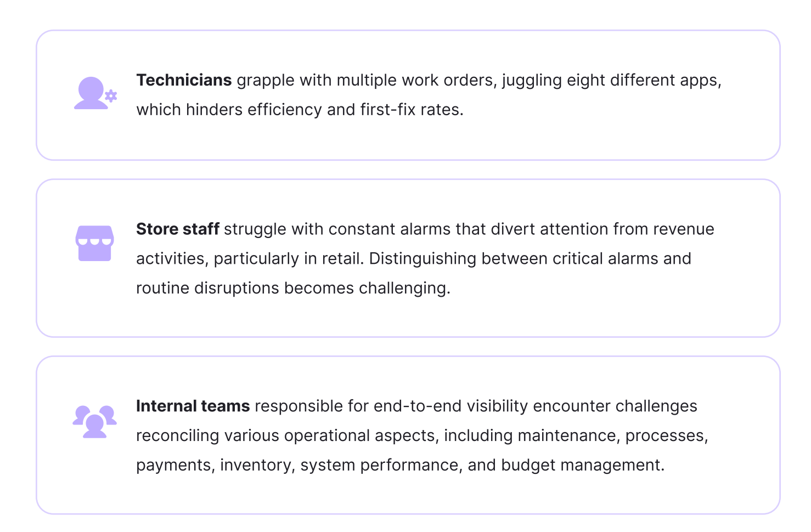Image resolution: width=811 pixels, height=532 pixels.
Task: Click the Technicians card
Action: 408,95
